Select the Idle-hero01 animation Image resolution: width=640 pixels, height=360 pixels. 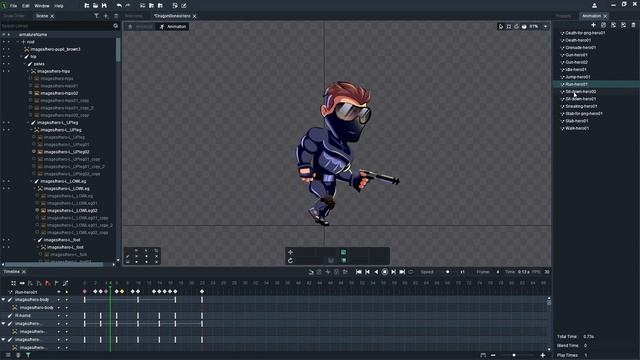pyautogui.click(x=576, y=69)
